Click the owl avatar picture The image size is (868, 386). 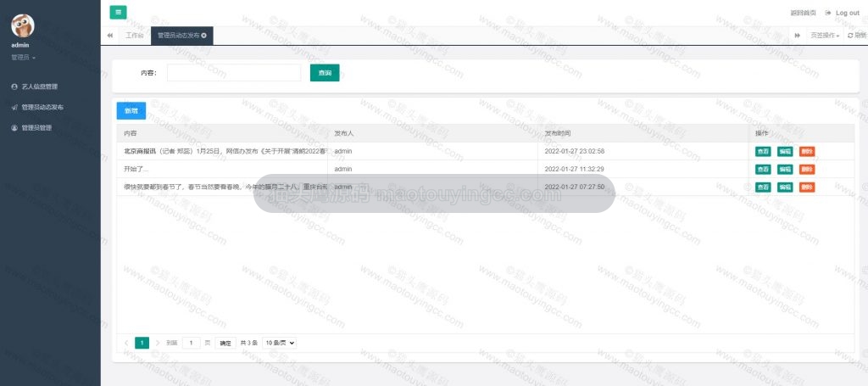[23, 26]
